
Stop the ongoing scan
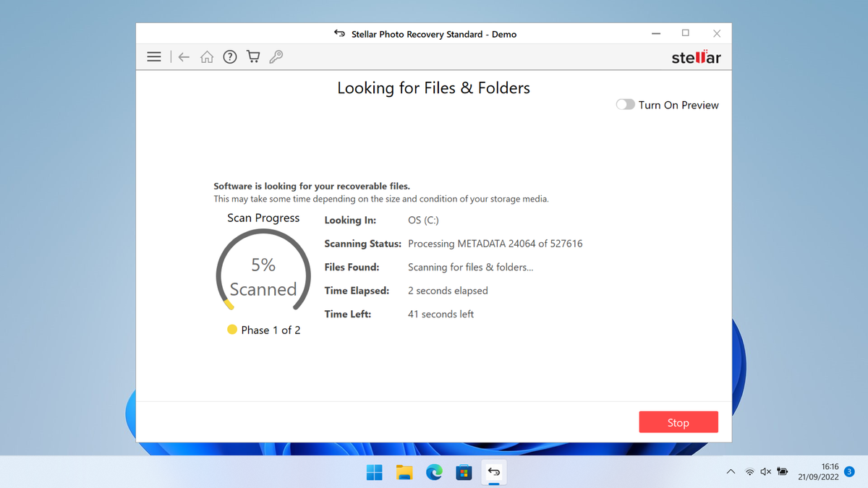click(678, 421)
